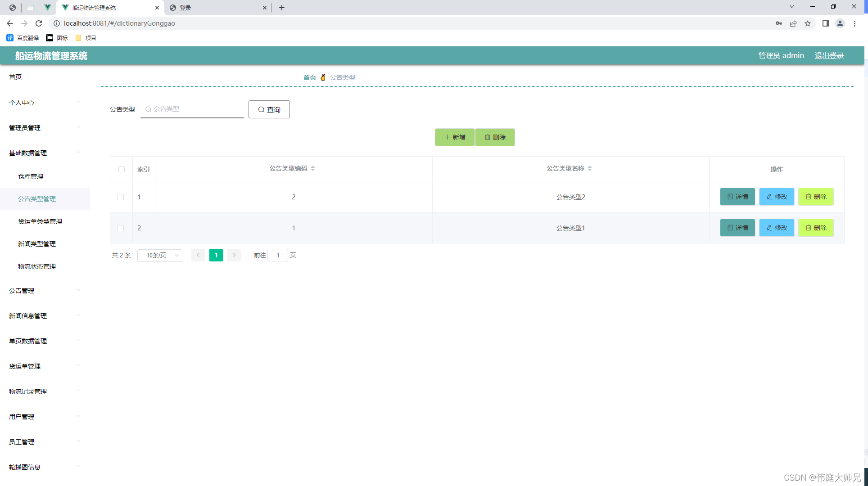Click the browser forward arrow icon
The width and height of the screenshot is (868, 486).
[x=24, y=23]
